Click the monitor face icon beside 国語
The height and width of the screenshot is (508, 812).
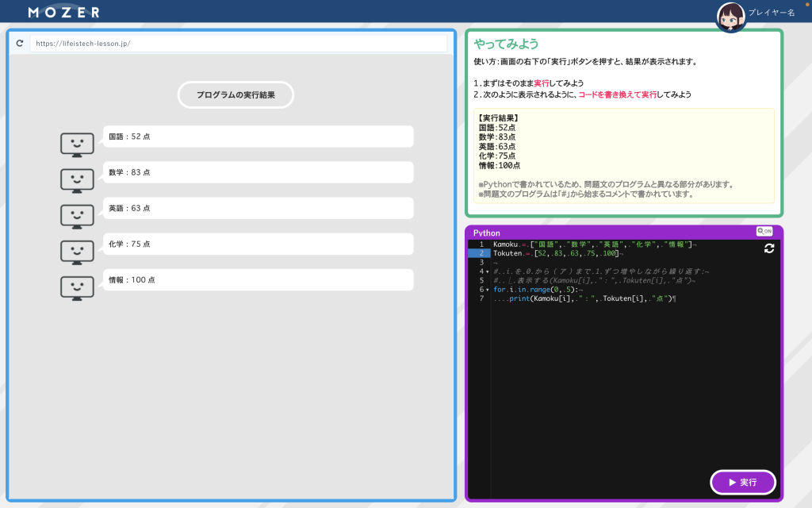[x=77, y=144]
